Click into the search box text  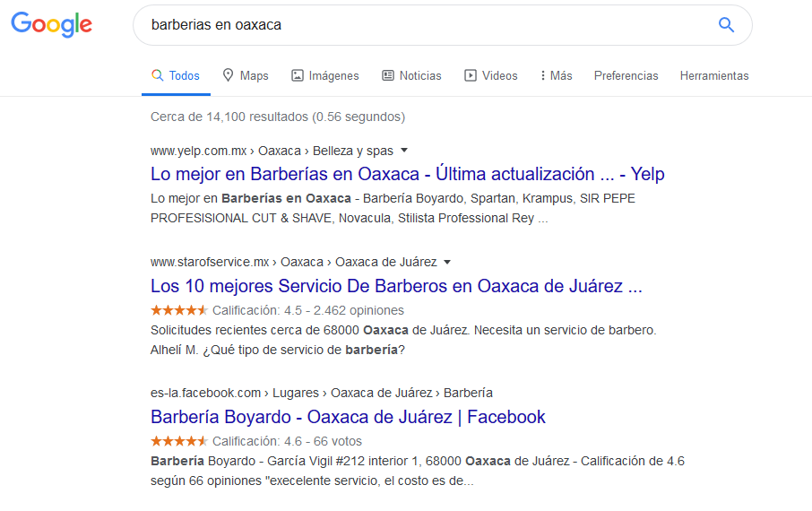[217, 25]
